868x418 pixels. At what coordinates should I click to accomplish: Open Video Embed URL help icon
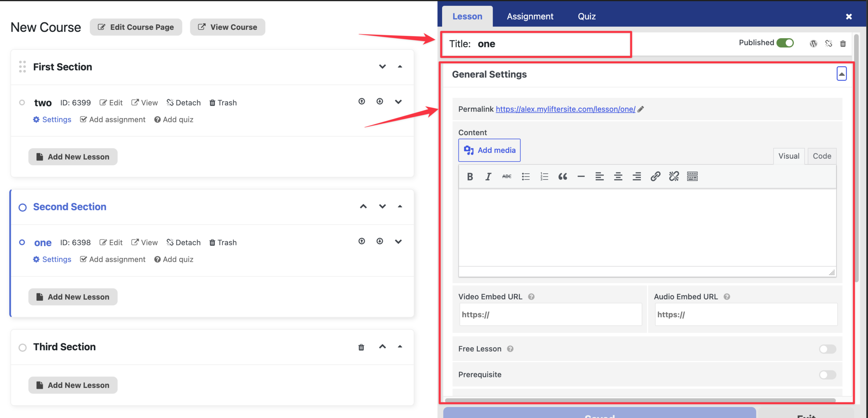(x=531, y=297)
